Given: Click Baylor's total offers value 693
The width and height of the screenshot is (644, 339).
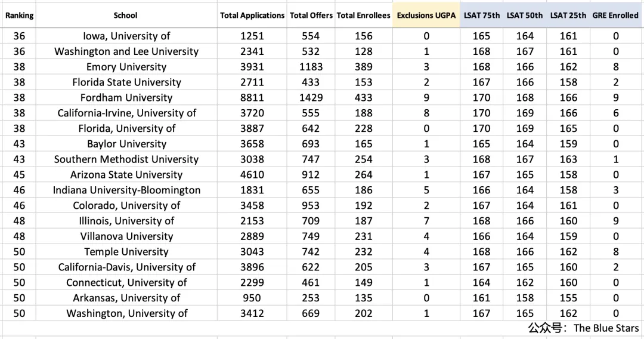Looking at the screenshot, I should coord(311,144).
